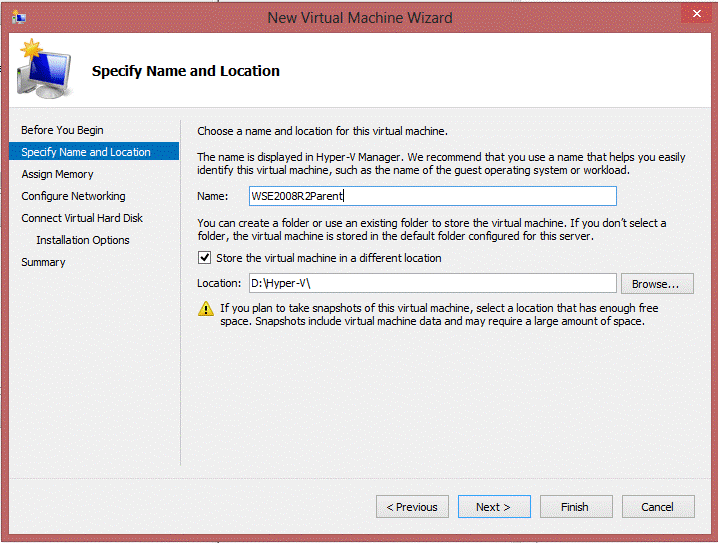
Task: Click the Specify Name and Location page heading
Action: [185, 71]
